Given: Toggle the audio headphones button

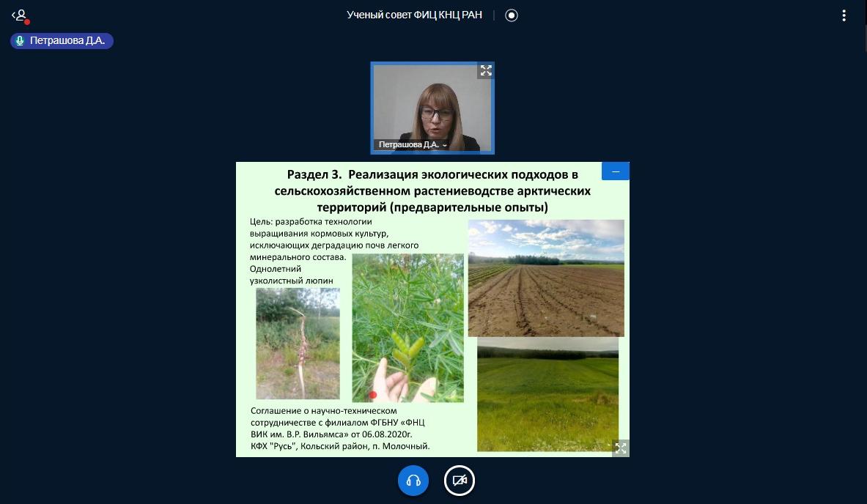Looking at the screenshot, I should tap(413, 481).
